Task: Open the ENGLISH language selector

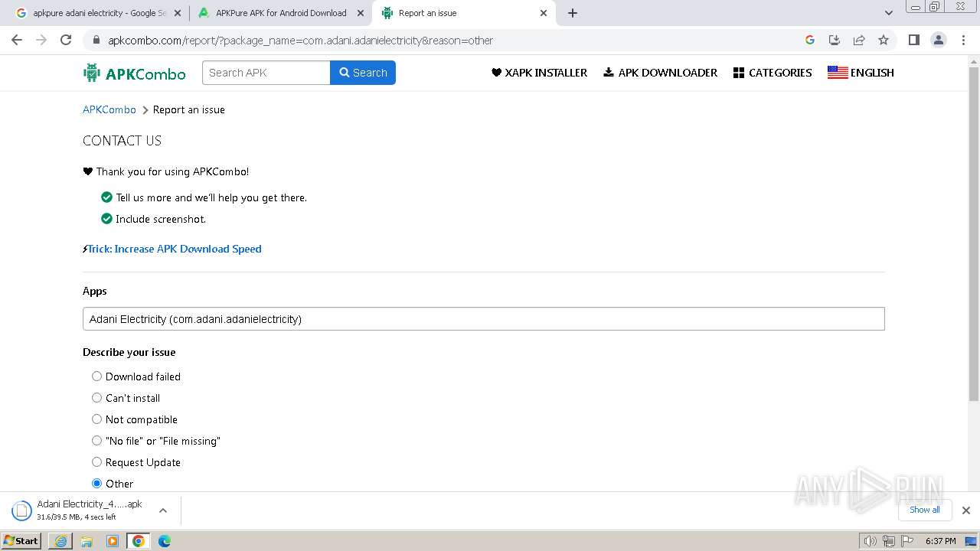Action: [x=861, y=73]
